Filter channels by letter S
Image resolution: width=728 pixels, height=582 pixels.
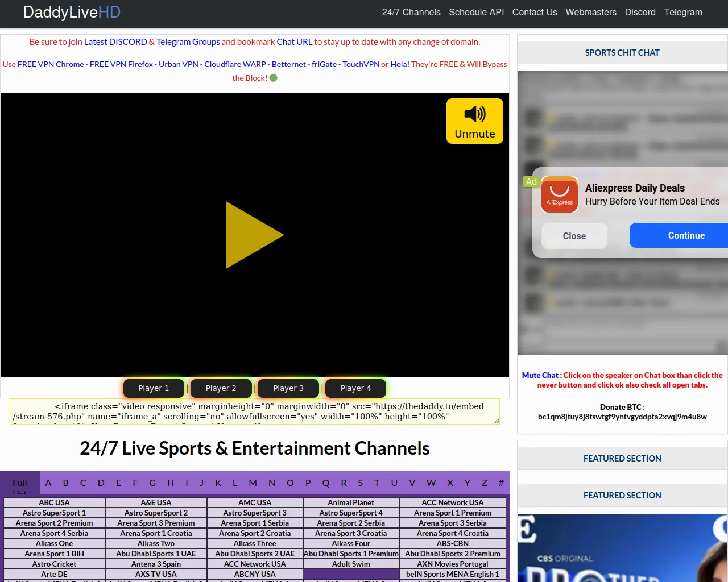pos(360,483)
